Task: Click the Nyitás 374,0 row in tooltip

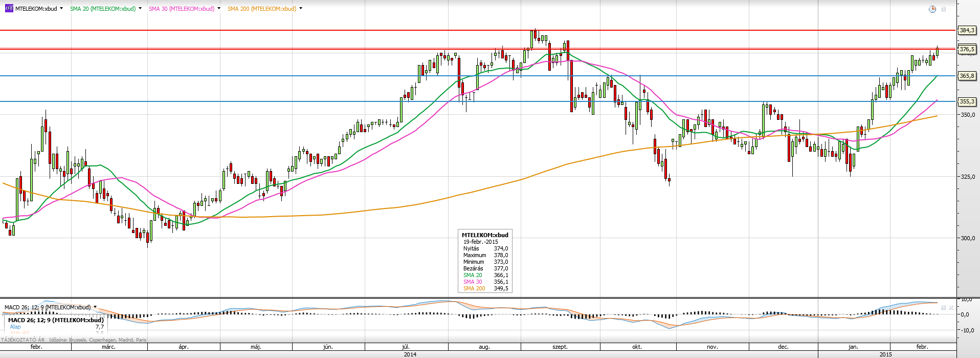Action: [485, 248]
